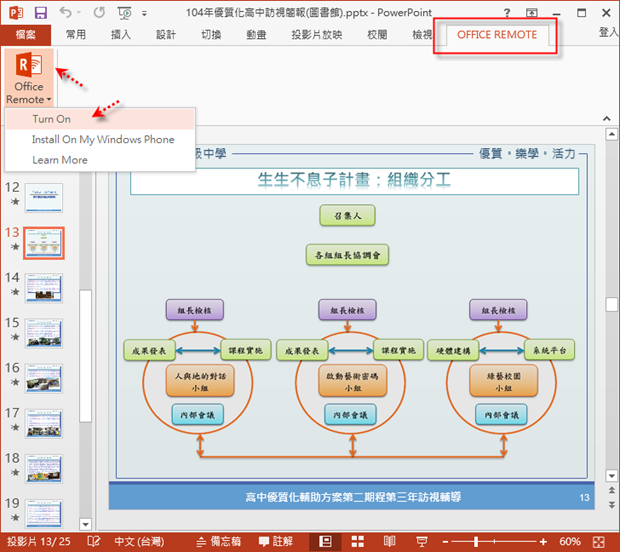Switch to the 常用 home tab
The height and width of the screenshot is (552, 620).
pos(76,35)
